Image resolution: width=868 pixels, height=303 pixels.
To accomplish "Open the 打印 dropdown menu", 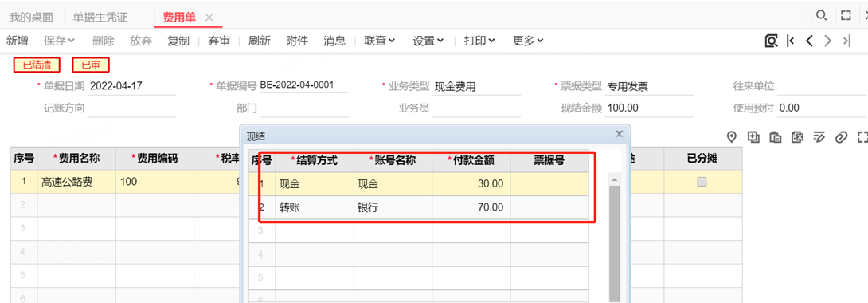I will (x=479, y=41).
